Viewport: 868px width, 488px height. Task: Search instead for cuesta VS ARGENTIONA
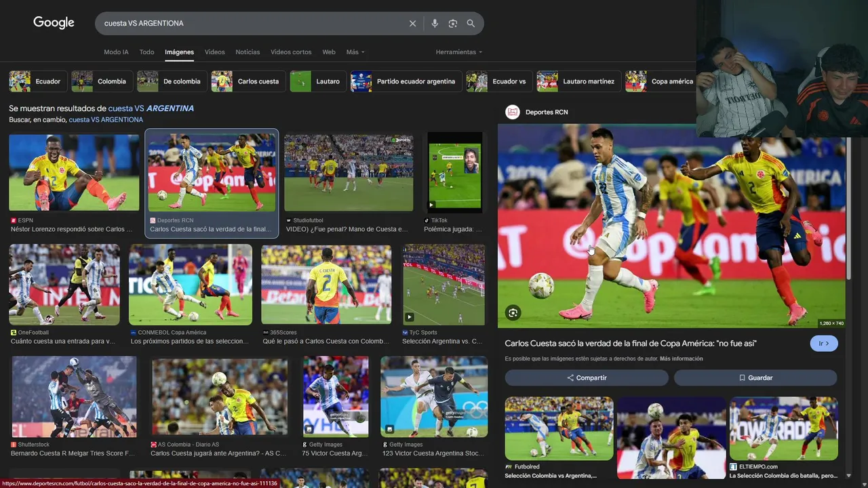(106, 120)
